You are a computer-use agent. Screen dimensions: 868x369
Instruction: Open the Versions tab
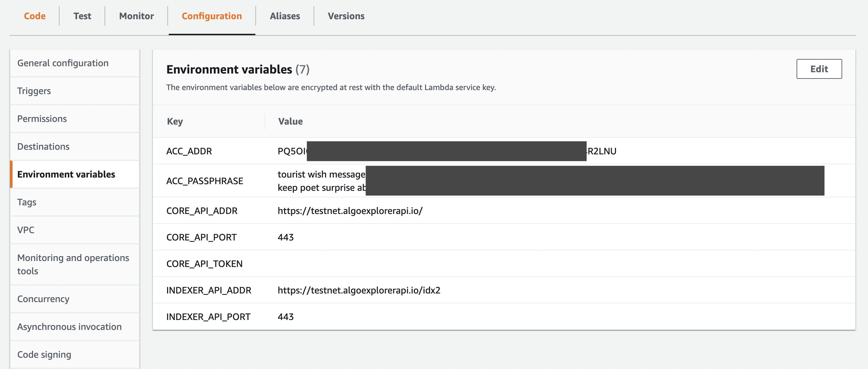(346, 16)
